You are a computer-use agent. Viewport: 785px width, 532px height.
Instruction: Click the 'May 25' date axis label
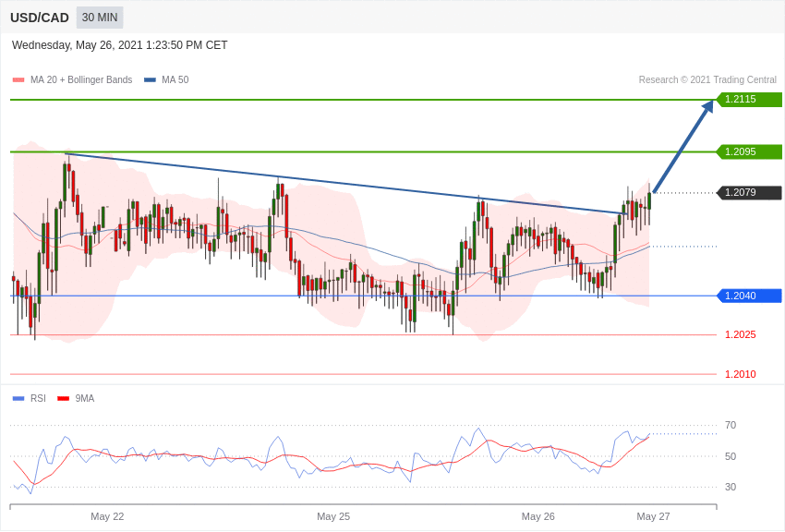[x=333, y=516]
